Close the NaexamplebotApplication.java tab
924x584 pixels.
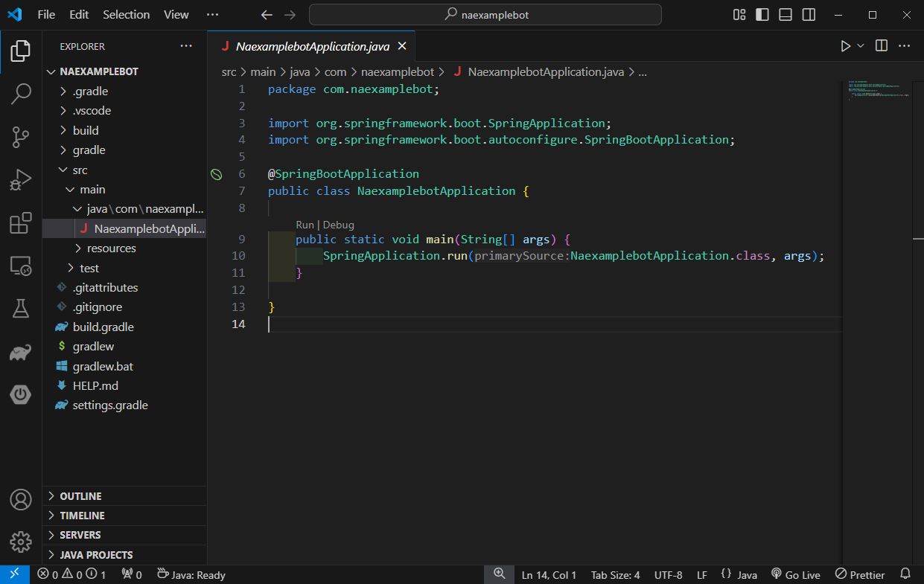coord(402,46)
